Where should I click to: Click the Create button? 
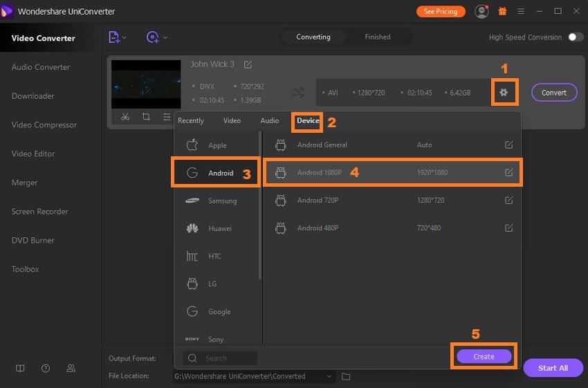(484, 356)
